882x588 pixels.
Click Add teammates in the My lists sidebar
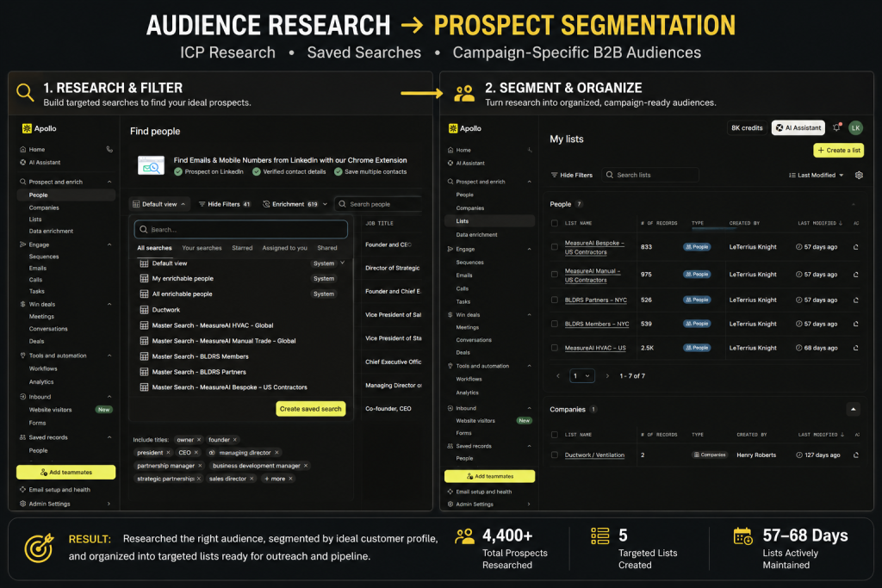point(489,476)
